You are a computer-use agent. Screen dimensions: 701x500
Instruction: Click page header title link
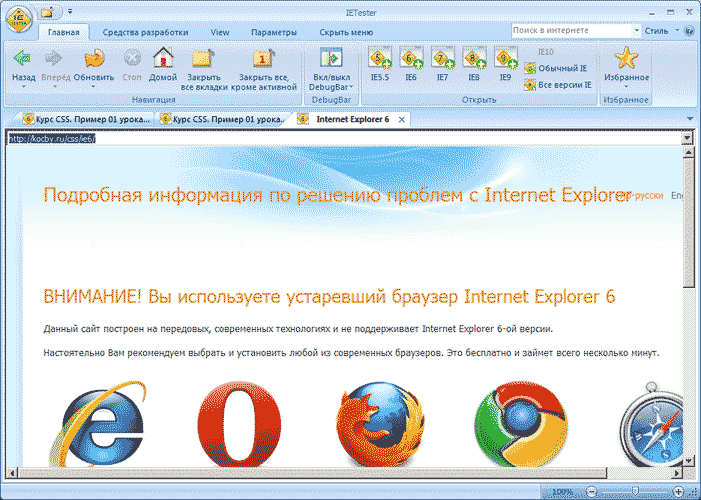pyautogui.click(x=337, y=195)
